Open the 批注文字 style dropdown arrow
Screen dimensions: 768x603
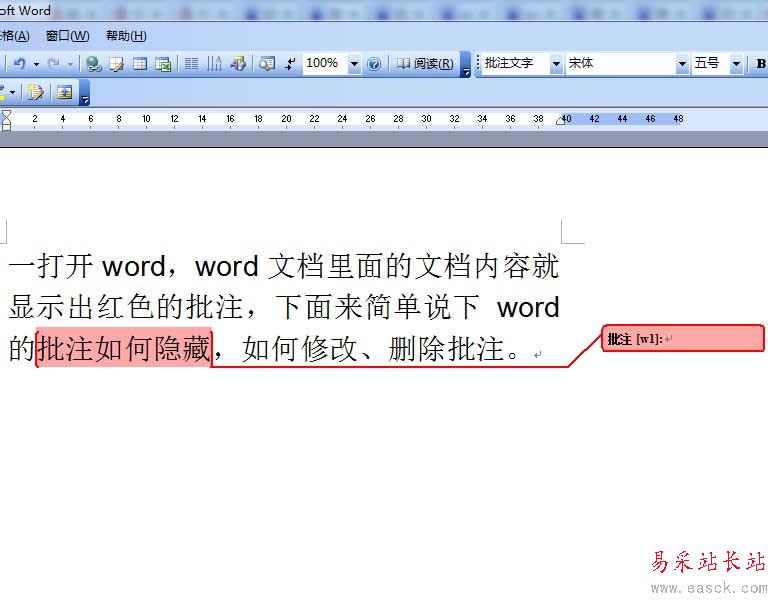[x=556, y=64]
